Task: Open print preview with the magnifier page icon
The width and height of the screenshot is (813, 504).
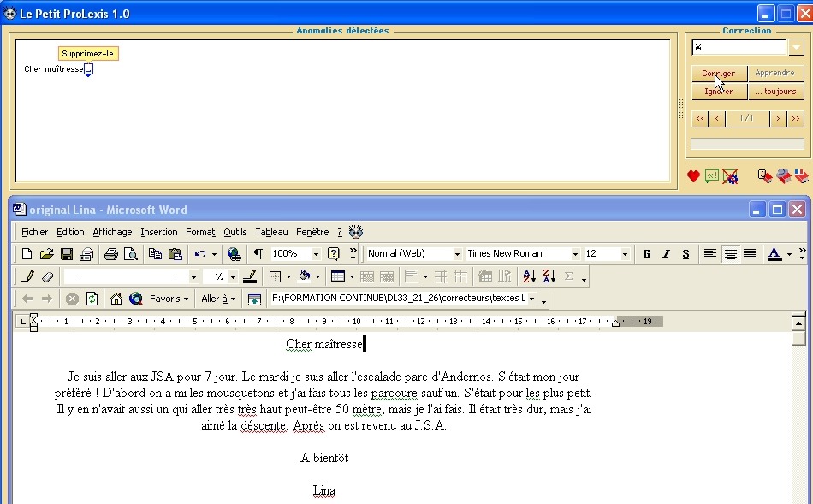Action: [x=131, y=253]
